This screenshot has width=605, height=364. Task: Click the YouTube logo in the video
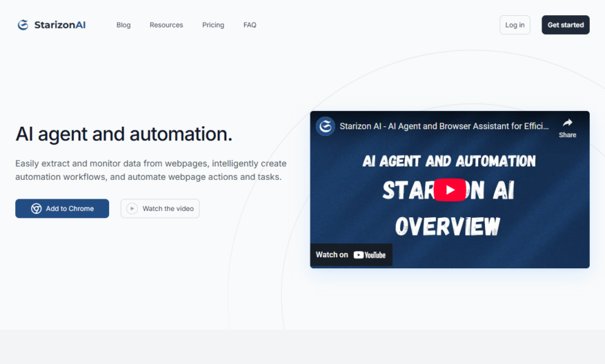click(x=369, y=255)
